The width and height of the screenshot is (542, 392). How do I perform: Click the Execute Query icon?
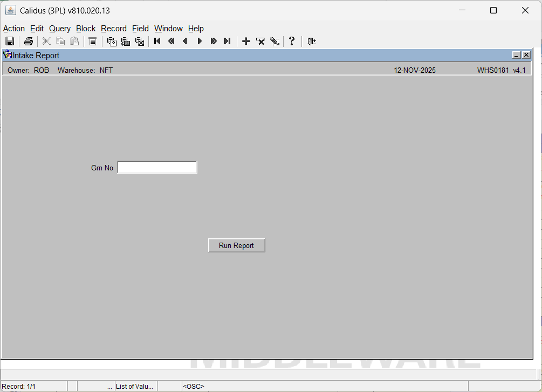tap(126, 42)
